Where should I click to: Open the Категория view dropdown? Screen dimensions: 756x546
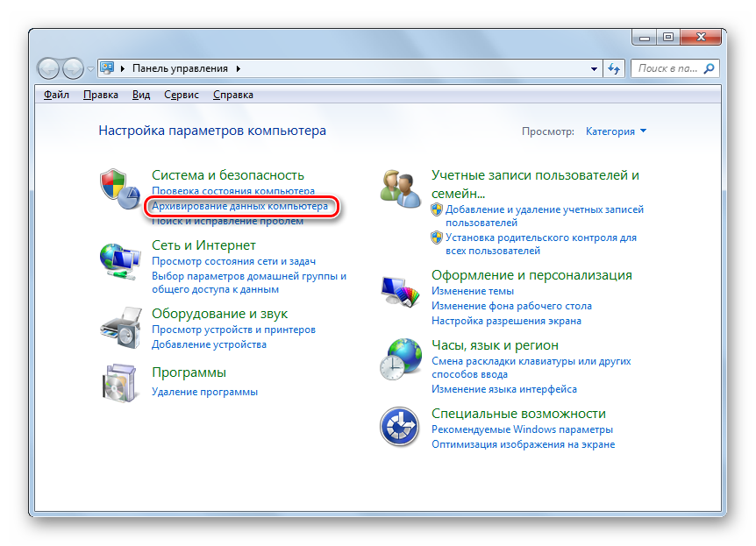click(616, 131)
